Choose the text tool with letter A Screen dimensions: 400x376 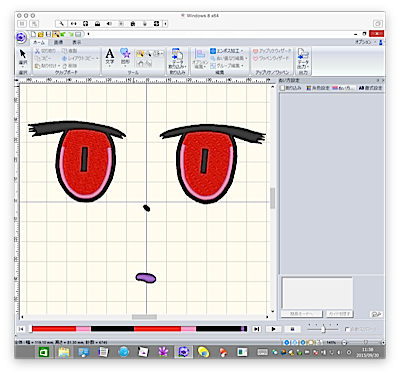pyautogui.click(x=110, y=57)
